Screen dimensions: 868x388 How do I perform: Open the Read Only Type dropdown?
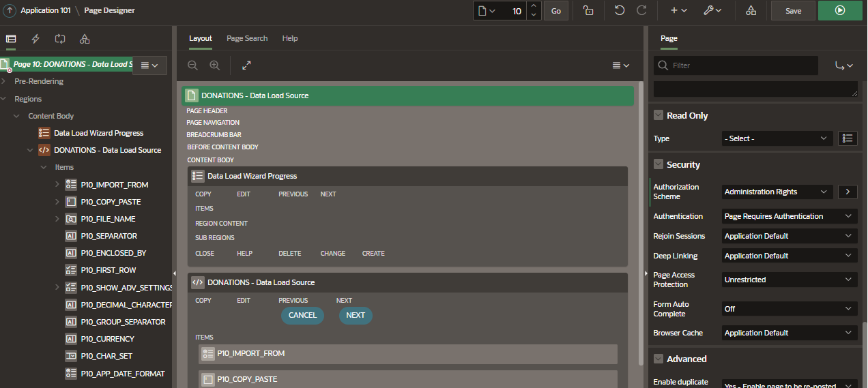click(x=777, y=138)
